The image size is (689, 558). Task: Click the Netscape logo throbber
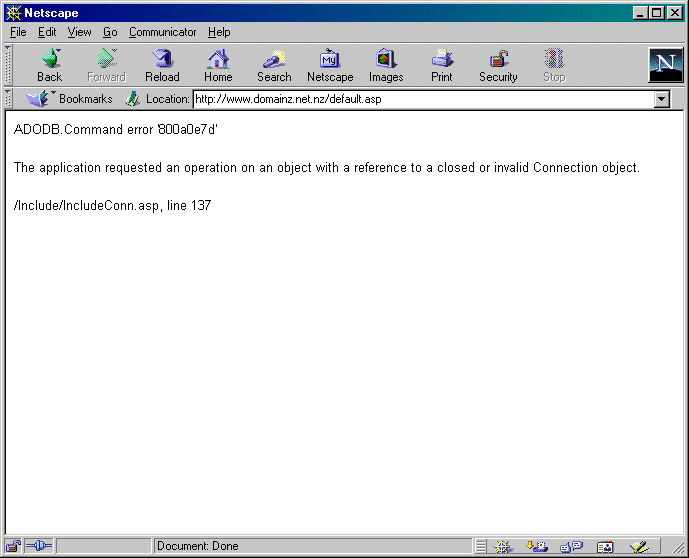pos(664,65)
